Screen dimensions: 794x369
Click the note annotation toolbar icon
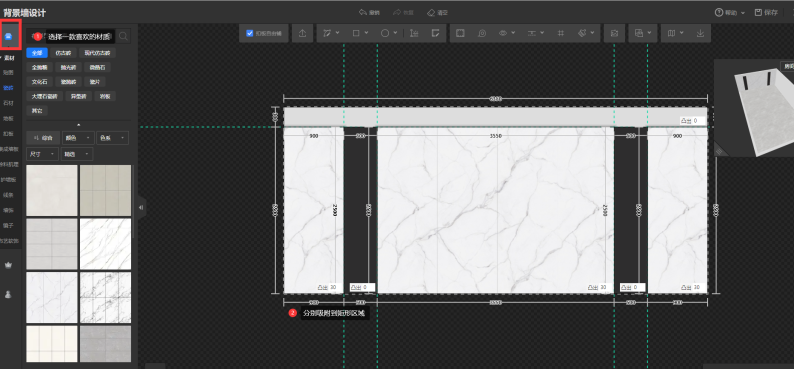[x=434, y=33]
